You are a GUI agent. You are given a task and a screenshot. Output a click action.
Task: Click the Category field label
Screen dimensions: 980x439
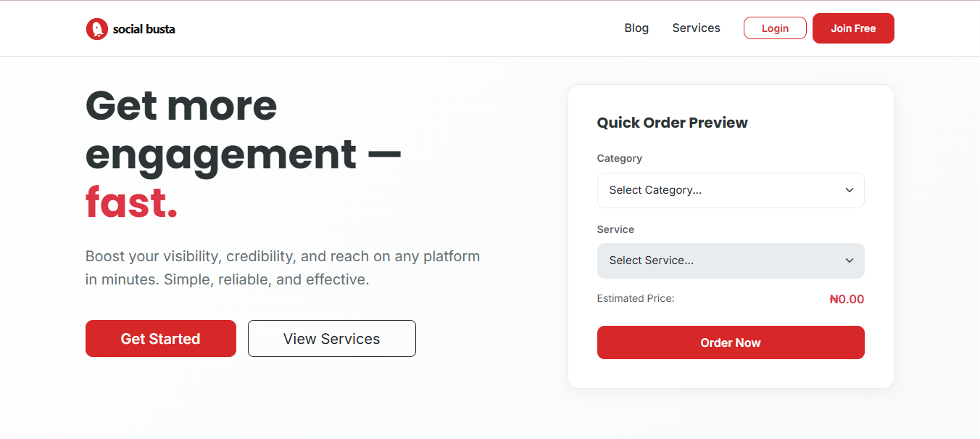[x=619, y=158]
